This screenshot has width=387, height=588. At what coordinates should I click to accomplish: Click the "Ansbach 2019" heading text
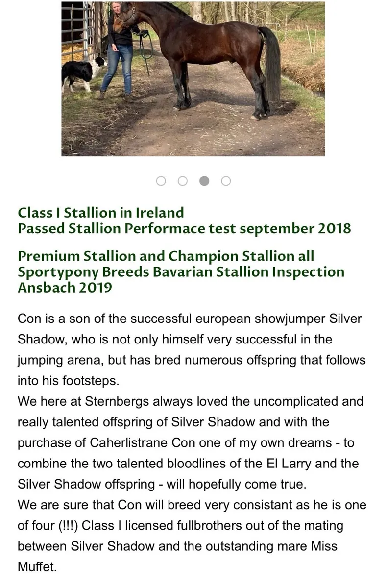pyautogui.click(x=65, y=287)
